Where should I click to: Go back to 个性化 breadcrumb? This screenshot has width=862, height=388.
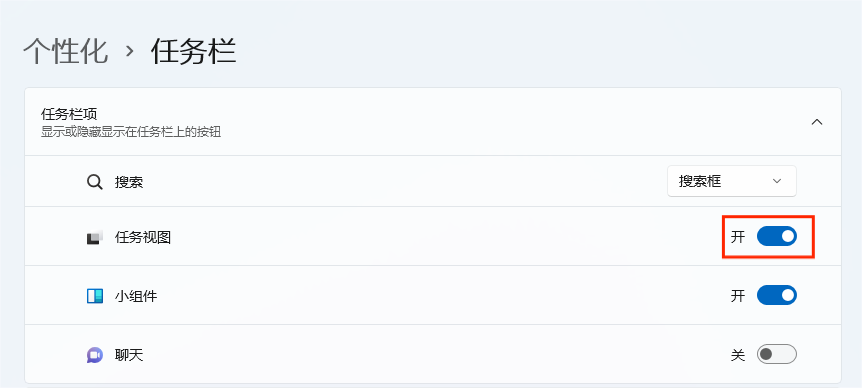click(x=65, y=52)
